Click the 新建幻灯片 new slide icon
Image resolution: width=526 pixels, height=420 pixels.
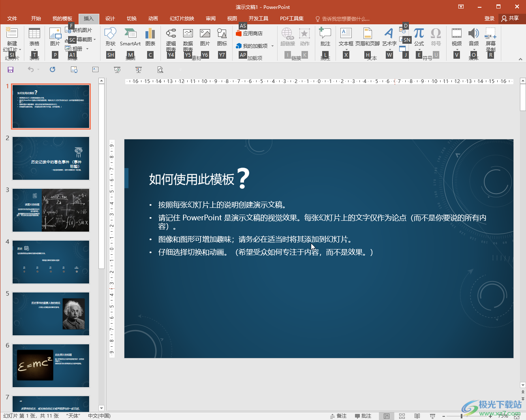tap(12, 33)
